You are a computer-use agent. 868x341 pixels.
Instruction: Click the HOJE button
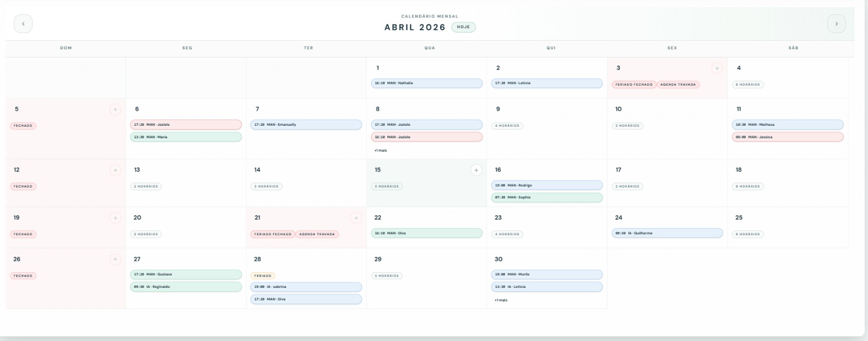[463, 27]
